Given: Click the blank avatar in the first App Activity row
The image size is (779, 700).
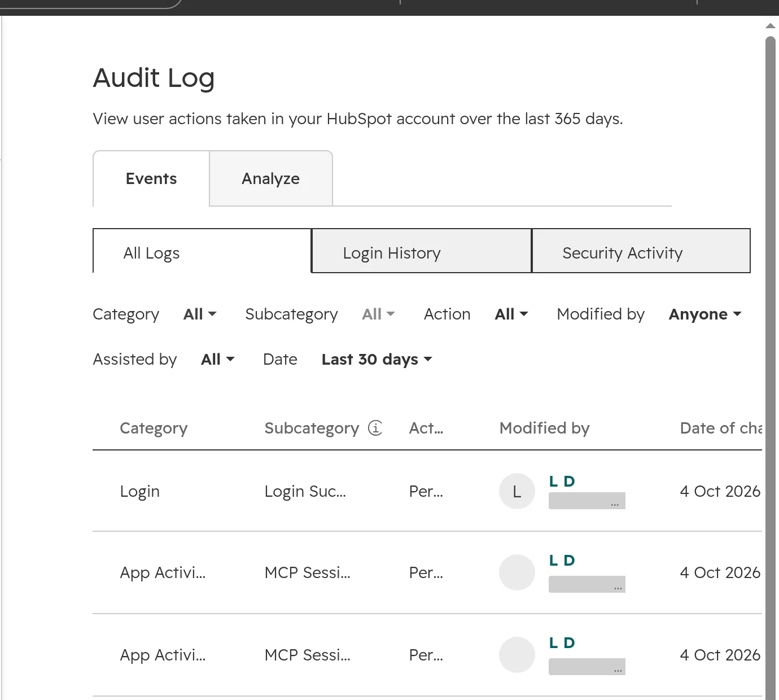Looking at the screenshot, I should (x=517, y=572).
